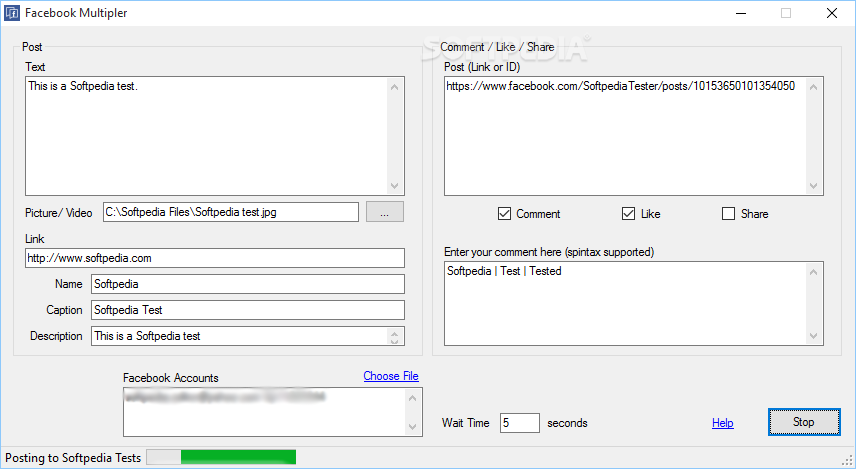Focus the Name field containing Softpedia
Image resolution: width=856 pixels, height=469 pixels.
pyautogui.click(x=247, y=284)
